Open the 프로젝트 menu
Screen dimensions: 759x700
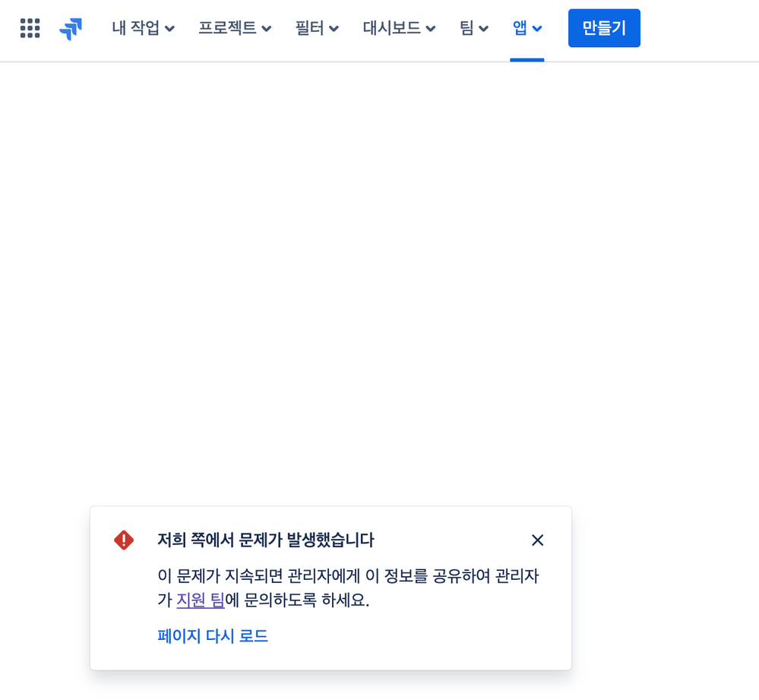click(x=228, y=27)
